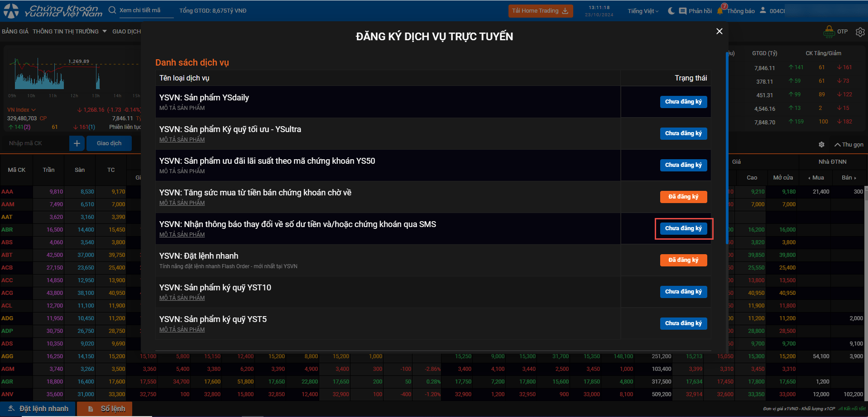868x417 pixels.
Task: Click the gear icon beside Thu gọn
Action: 821,144
